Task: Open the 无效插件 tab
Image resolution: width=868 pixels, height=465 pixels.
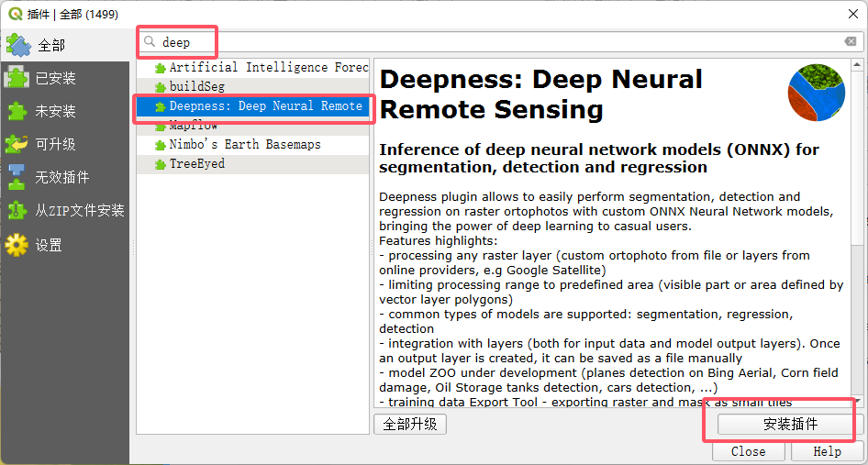Action: coord(64,178)
